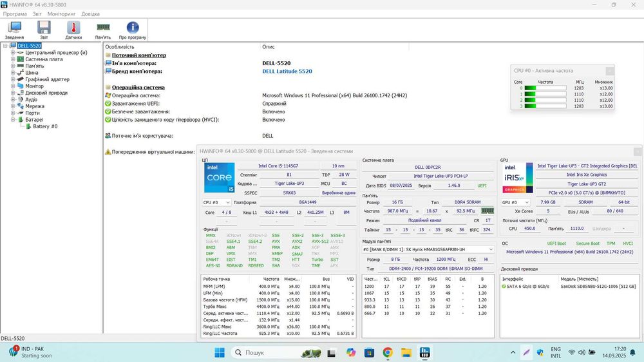
Task: Click the memory chip icon beside 92.5 МГц
Action: 488,211
